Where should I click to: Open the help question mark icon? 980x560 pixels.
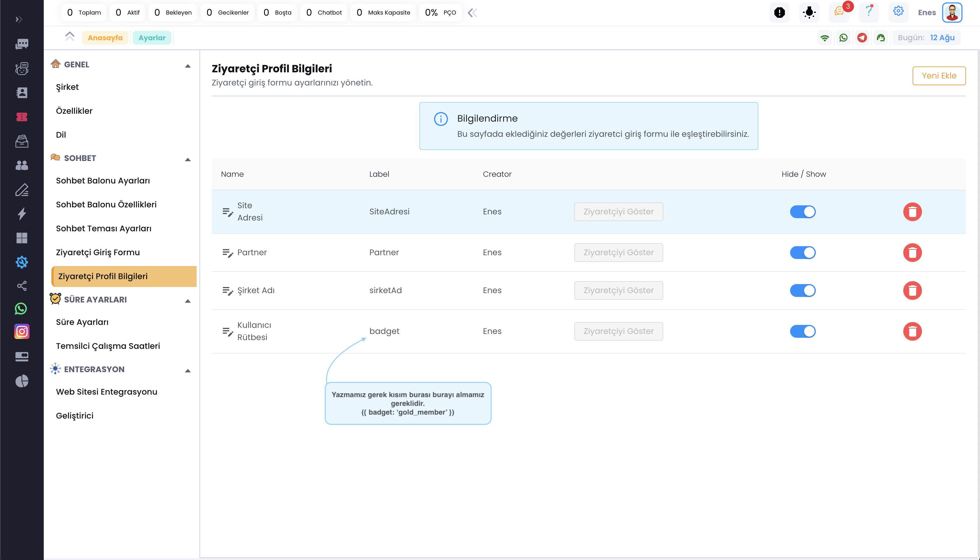tap(869, 12)
